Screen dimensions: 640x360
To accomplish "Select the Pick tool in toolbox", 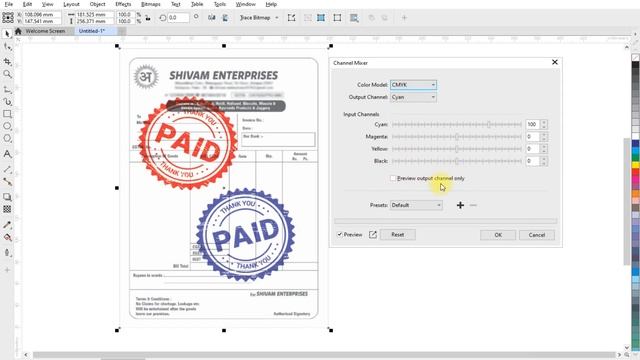I will click(x=7, y=34).
